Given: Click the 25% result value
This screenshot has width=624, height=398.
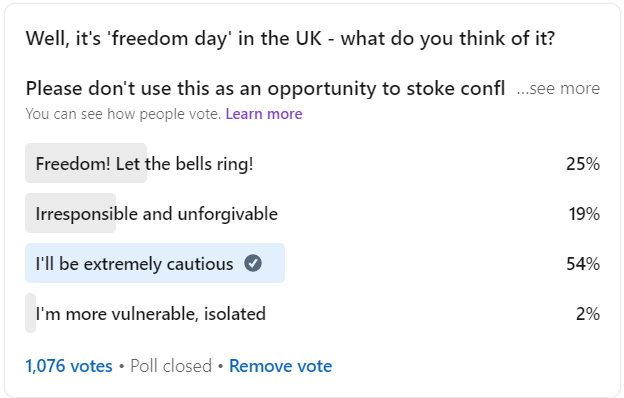Looking at the screenshot, I should click(x=583, y=164).
